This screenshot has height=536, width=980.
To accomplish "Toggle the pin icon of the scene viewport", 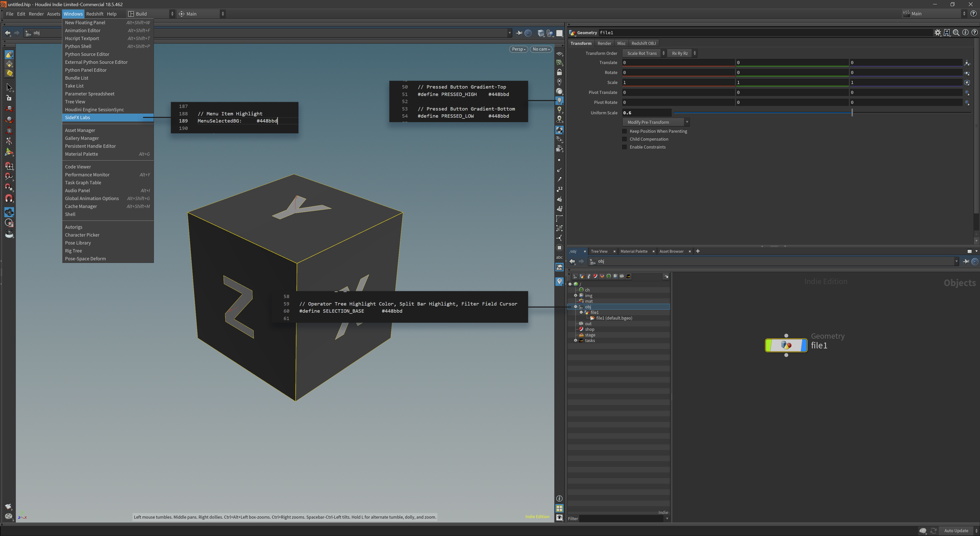I will tap(519, 33).
